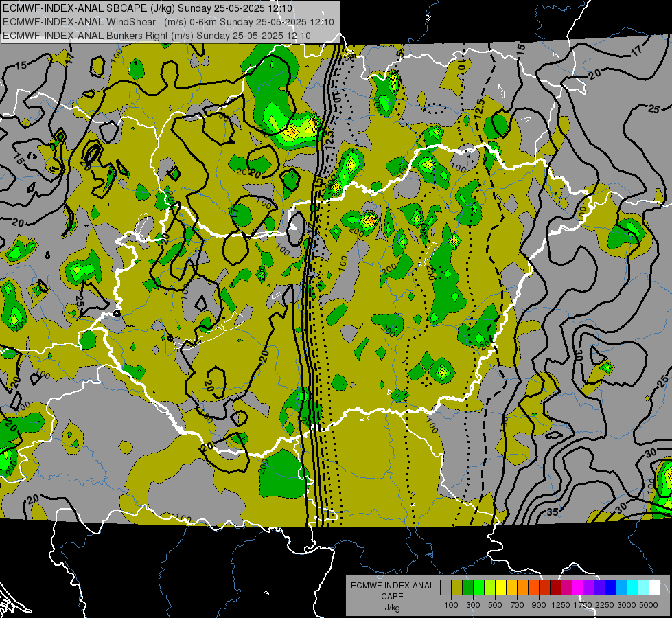Click the white legend swatch
The height and width of the screenshot is (618, 672).
click(x=655, y=588)
